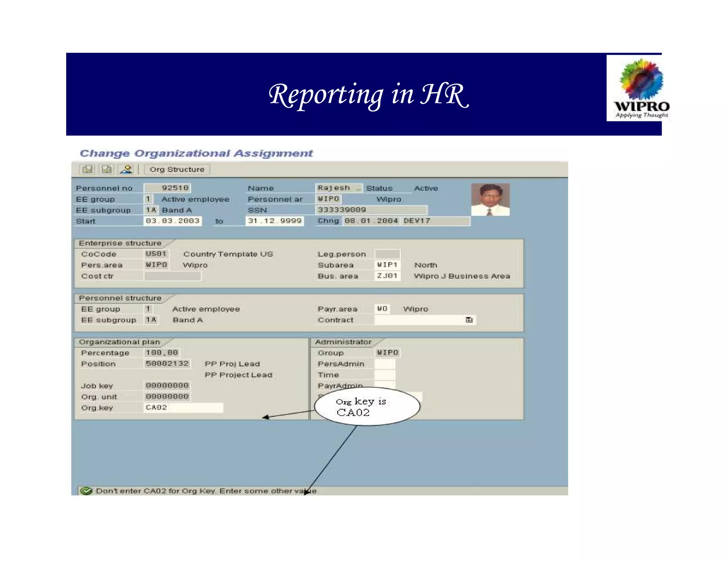Screen dimensions: 728x562
Task: Click the next record toolbar icon
Action: tap(107, 169)
